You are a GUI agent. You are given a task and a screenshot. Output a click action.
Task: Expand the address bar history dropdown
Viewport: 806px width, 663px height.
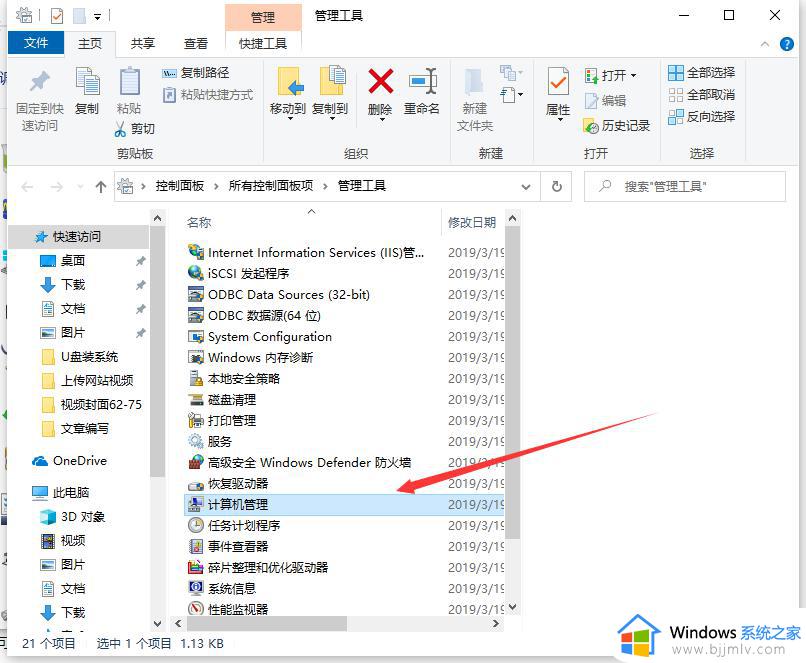coord(525,187)
